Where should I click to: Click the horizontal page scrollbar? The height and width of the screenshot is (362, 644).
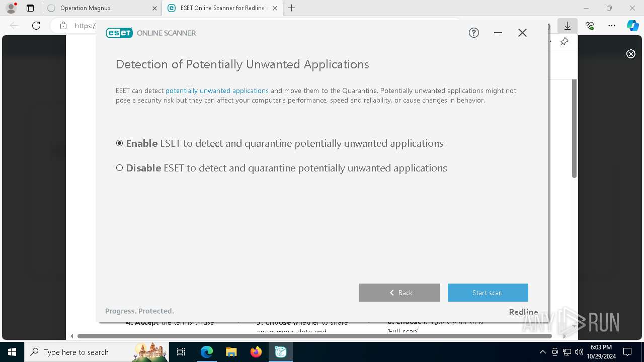pos(314,336)
